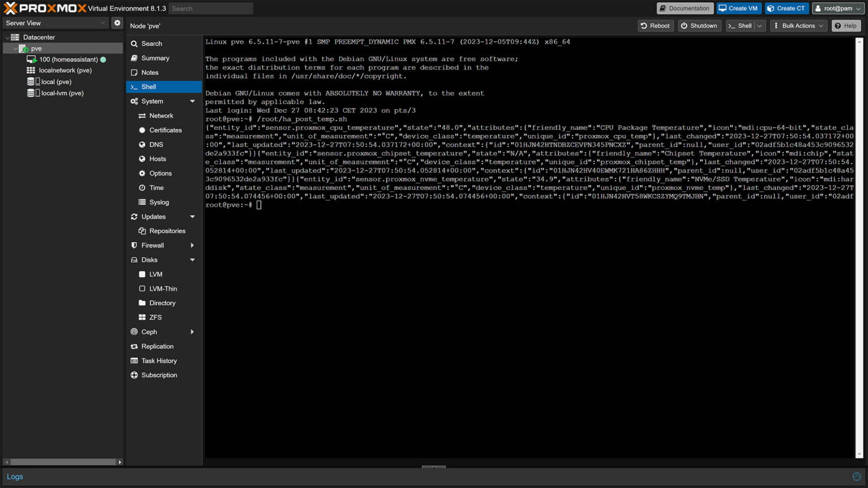This screenshot has height=488, width=868.
Task: Open the Network settings icon
Action: point(162,115)
